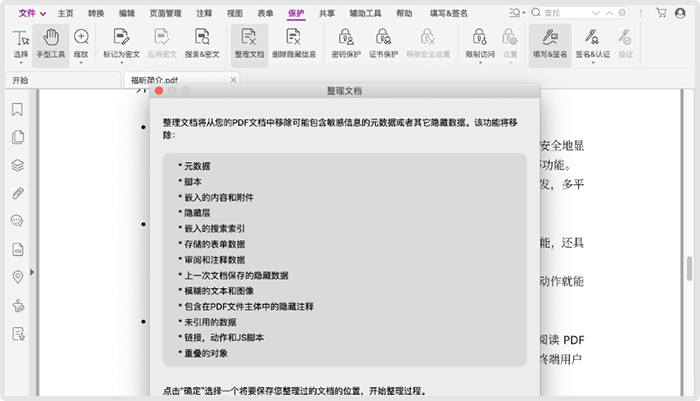Click the vertical scrollbar thumb on the right
The width and height of the screenshot is (700, 401).
[690, 269]
